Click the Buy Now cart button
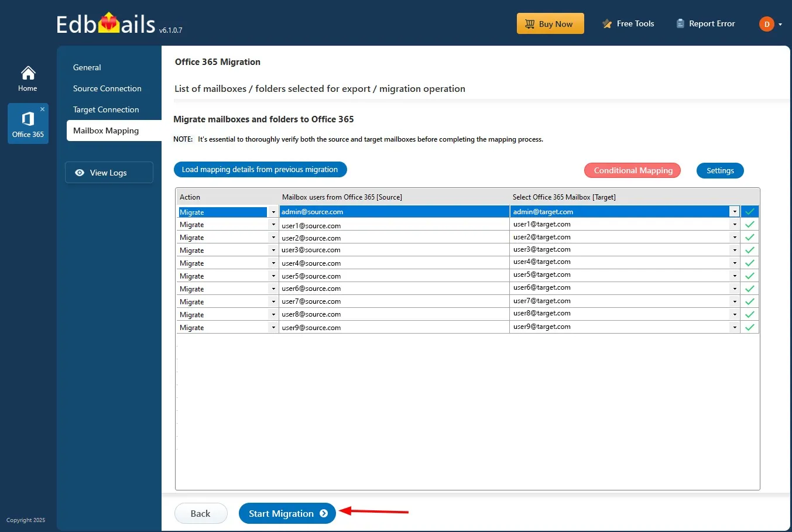 (x=550, y=24)
